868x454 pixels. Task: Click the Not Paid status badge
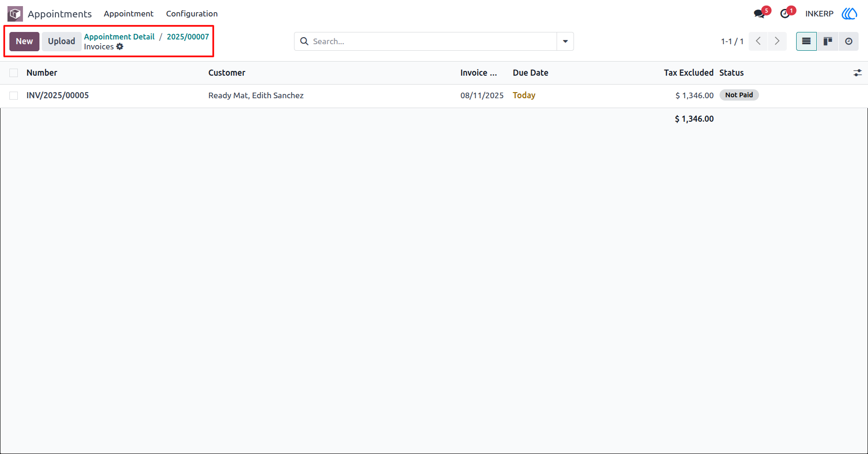(739, 95)
